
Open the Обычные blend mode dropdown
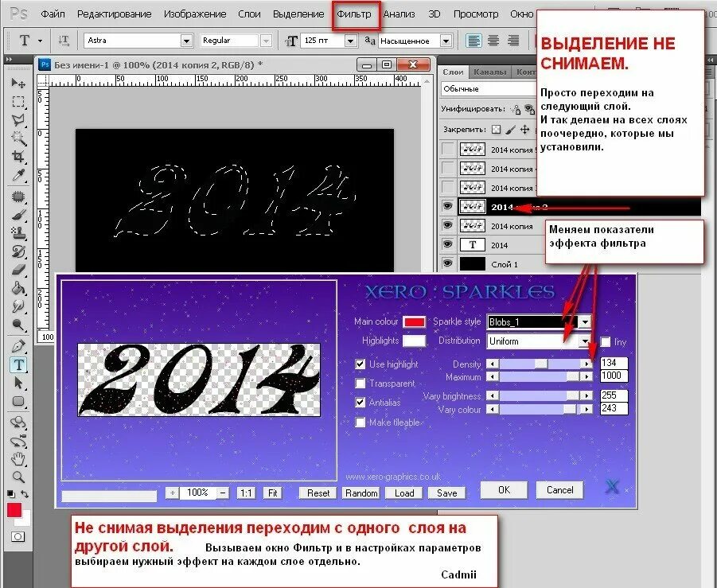489,88
